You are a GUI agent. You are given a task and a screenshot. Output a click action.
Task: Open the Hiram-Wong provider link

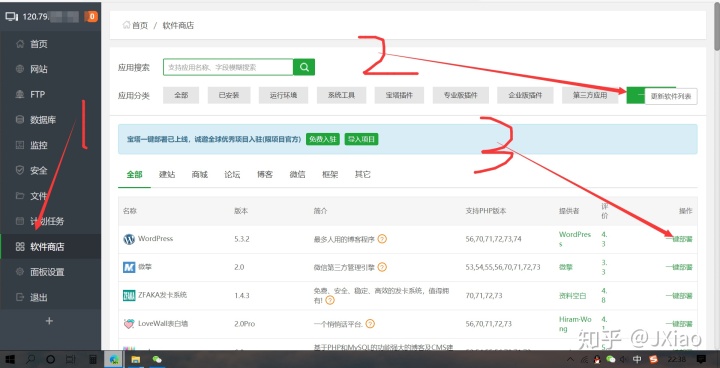click(x=575, y=324)
